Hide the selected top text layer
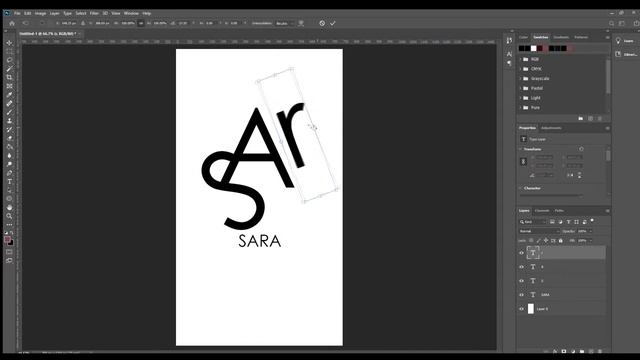640x360 pixels. pyautogui.click(x=521, y=253)
